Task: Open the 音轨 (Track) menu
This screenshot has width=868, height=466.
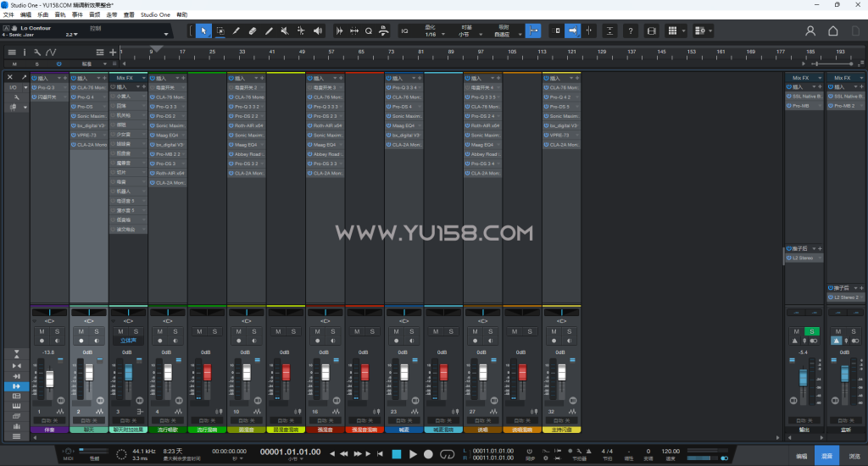Action: pyautogui.click(x=60, y=15)
